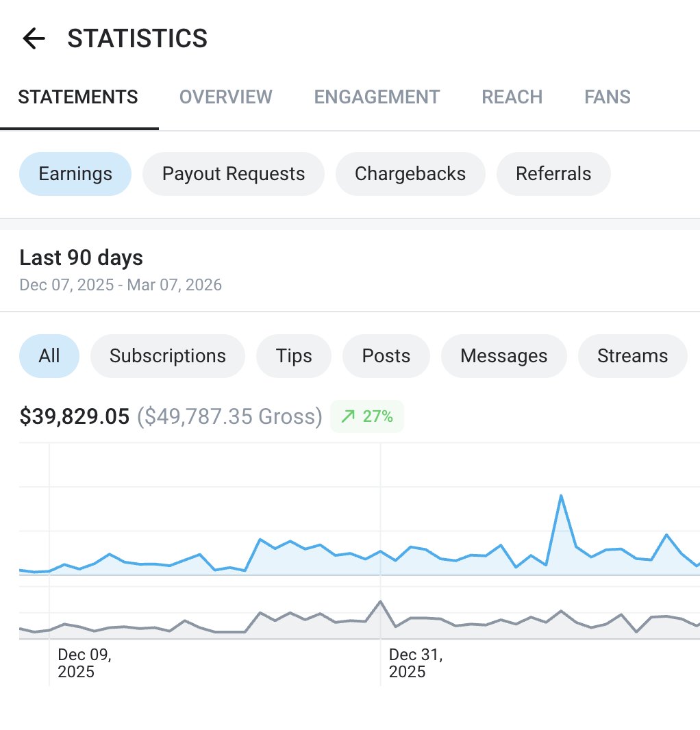Open the STATEMENTS tab
The width and height of the screenshot is (700, 730).
click(x=78, y=97)
